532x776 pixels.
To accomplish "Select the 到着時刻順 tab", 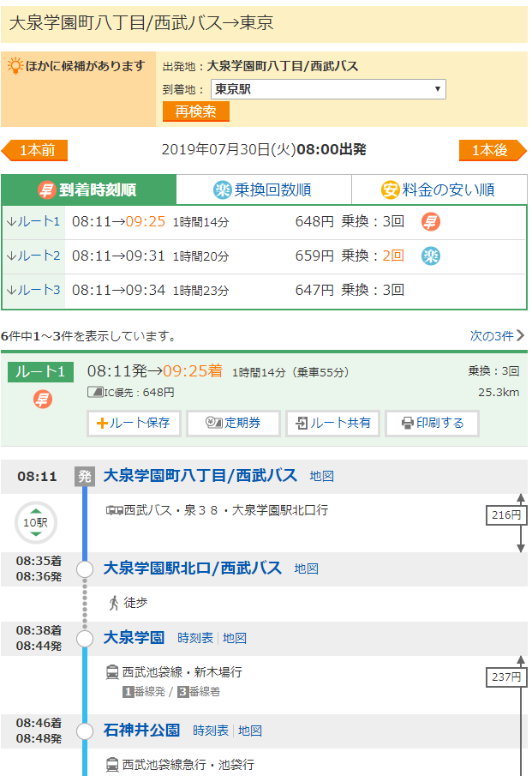I will click(x=89, y=189).
